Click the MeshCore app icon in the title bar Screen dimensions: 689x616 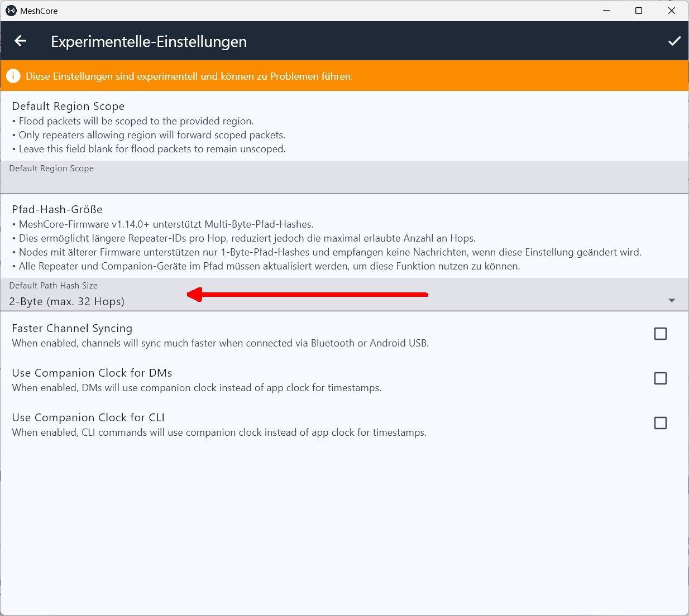click(11, 11)
